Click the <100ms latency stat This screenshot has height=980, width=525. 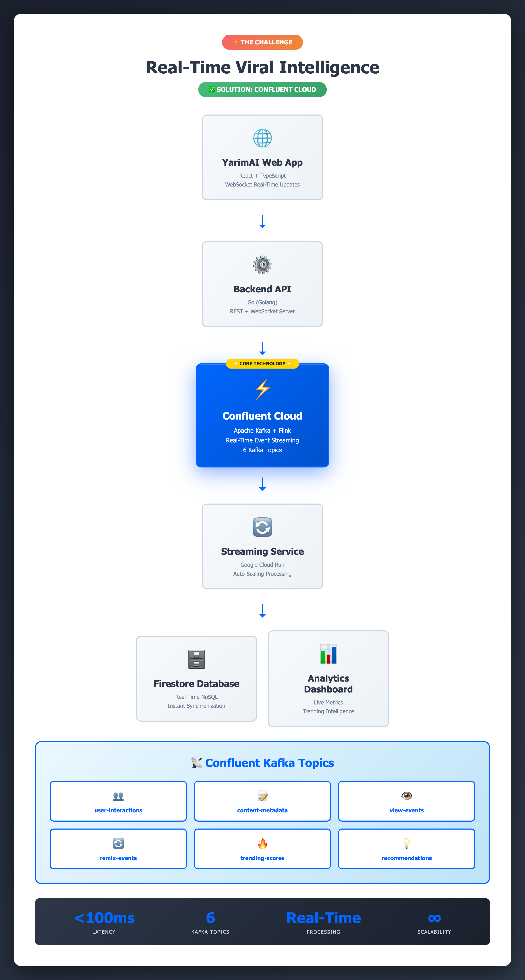(x=104, y=918)
